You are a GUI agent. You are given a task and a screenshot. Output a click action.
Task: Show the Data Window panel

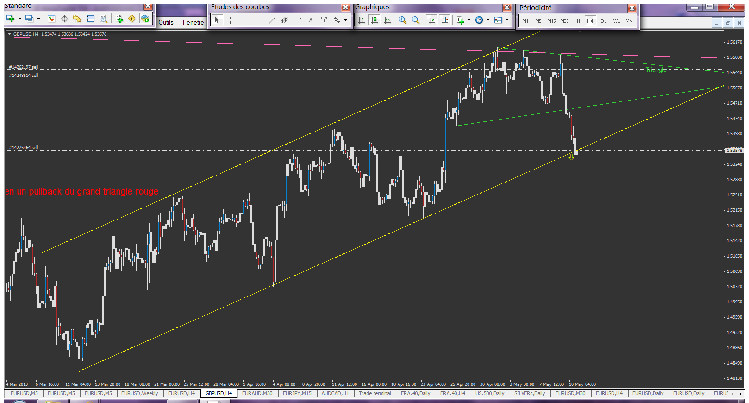click(64, 19)
